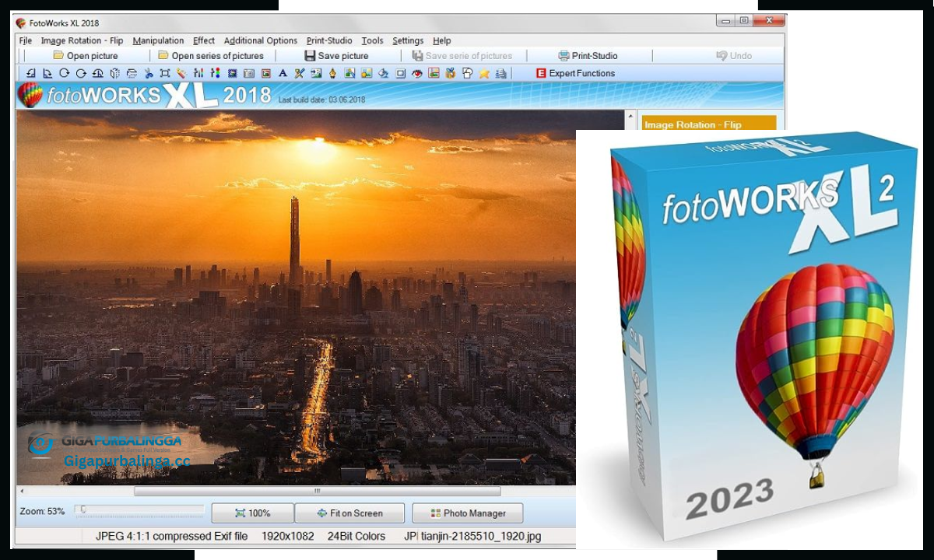The height and width of the screenshot is (560, 934).
Task: Click the yellow star icon
Action: click(x=484, y=73)
